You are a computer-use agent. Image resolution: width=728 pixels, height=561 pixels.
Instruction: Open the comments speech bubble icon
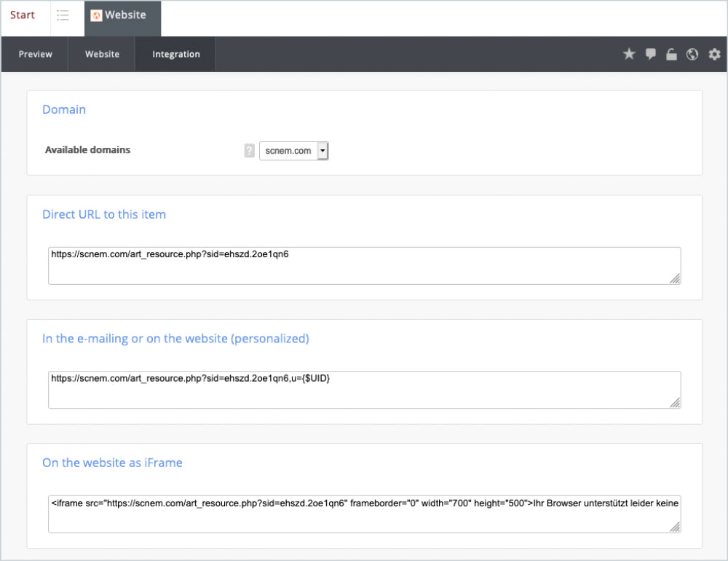(x=650, y=55)
